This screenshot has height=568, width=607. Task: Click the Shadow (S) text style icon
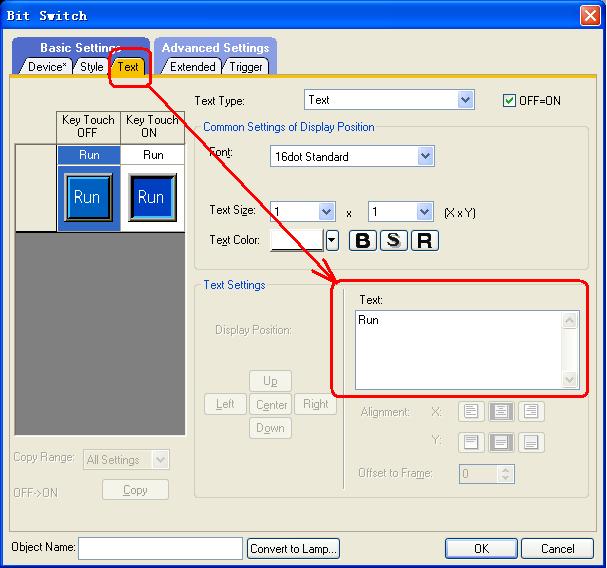click(393, 241)
